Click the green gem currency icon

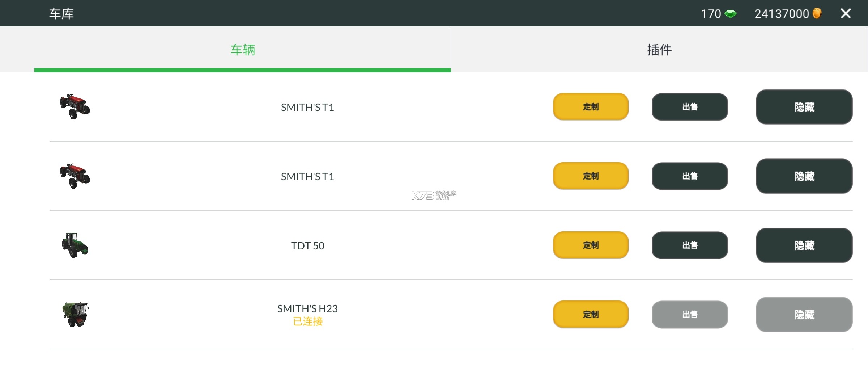point(731,14)
